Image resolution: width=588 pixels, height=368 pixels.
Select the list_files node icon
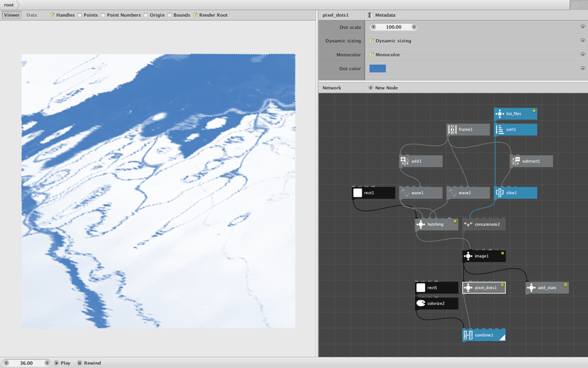[499, 114]
